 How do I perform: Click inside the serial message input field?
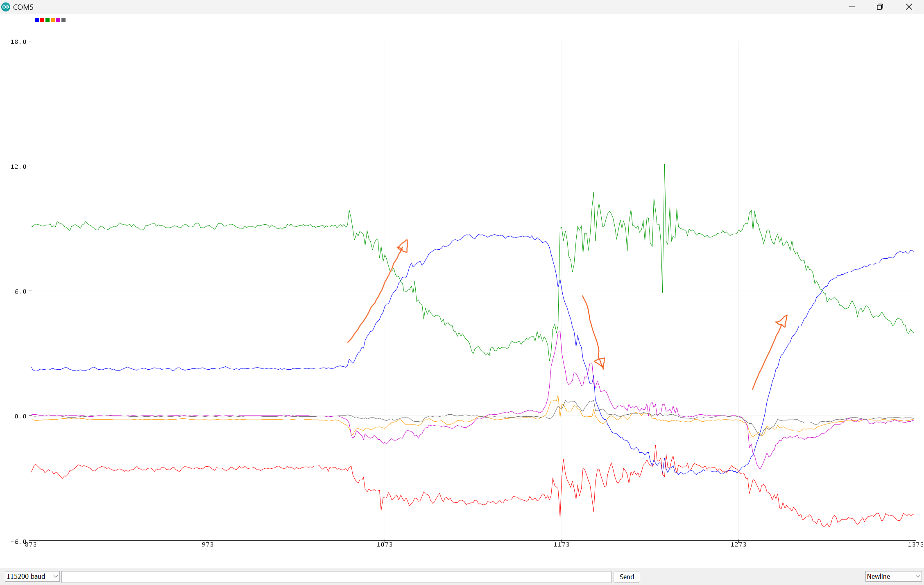[336, 577]
